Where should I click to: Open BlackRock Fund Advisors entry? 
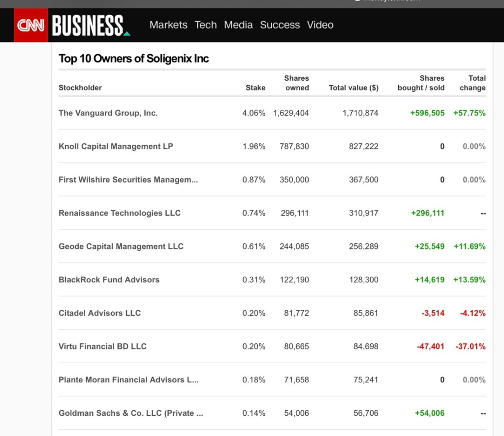coord(109,280)
